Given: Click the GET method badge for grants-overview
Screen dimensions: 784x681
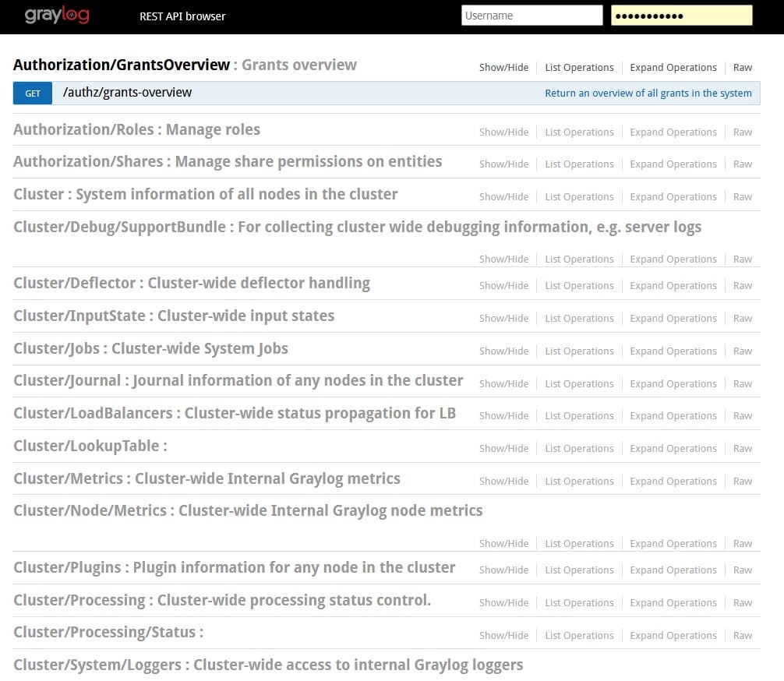Looking at the screenshot, I should coord(33,94).
